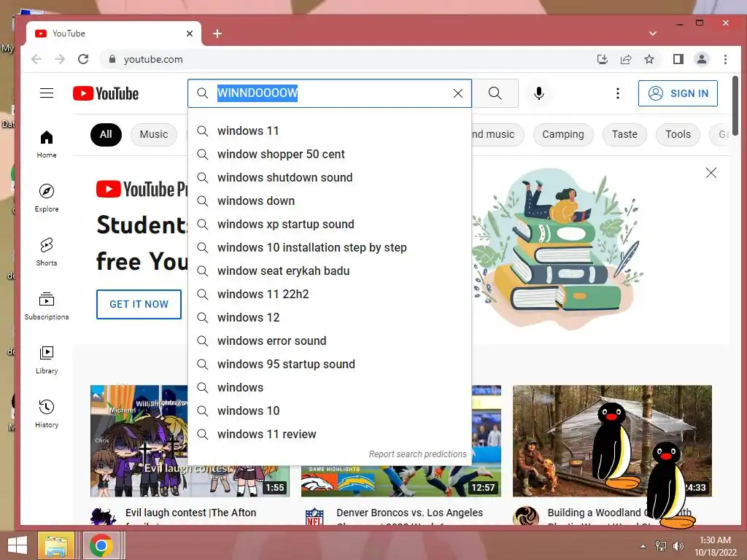Toggle the Chrome side panel
Screen dimensions: 747x560
pyautogui.click(x=678, y=59)
